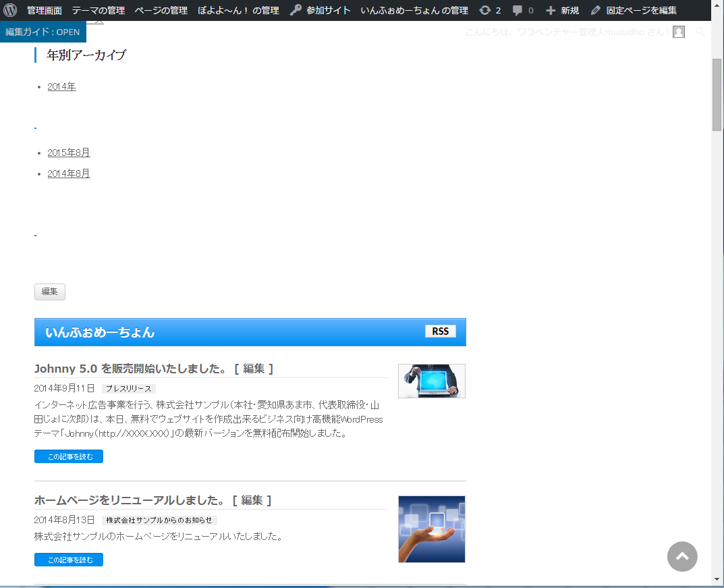Open the user avatar icon
724x588 pixels.
(x=679, y=32)
